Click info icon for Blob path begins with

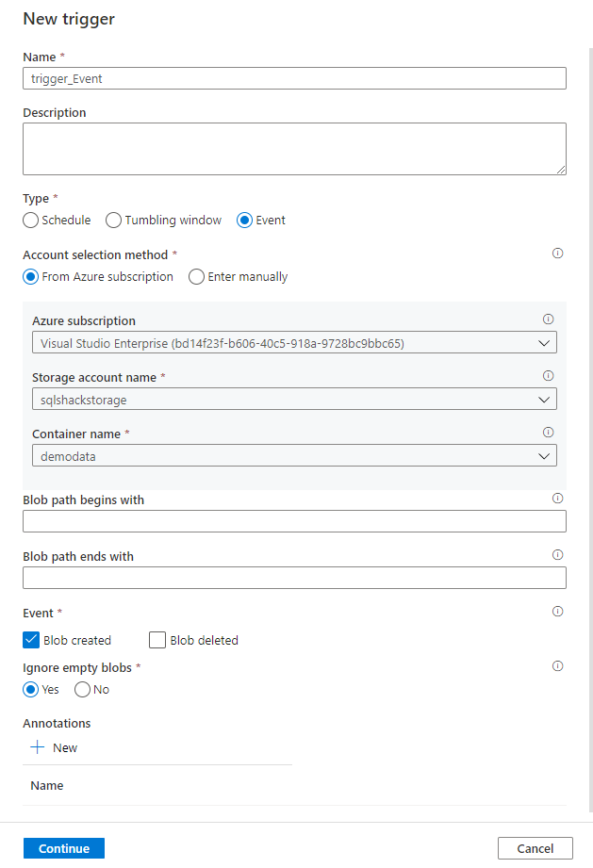pos(557,499)
